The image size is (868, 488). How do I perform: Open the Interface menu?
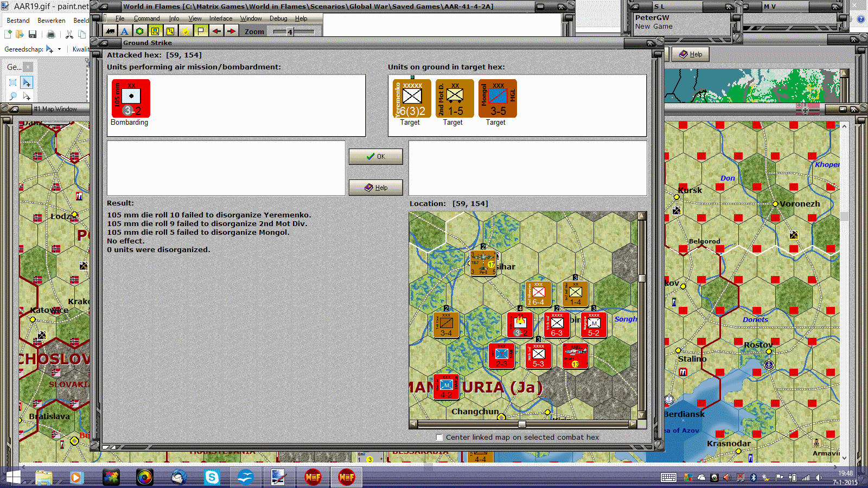point(221,18)
